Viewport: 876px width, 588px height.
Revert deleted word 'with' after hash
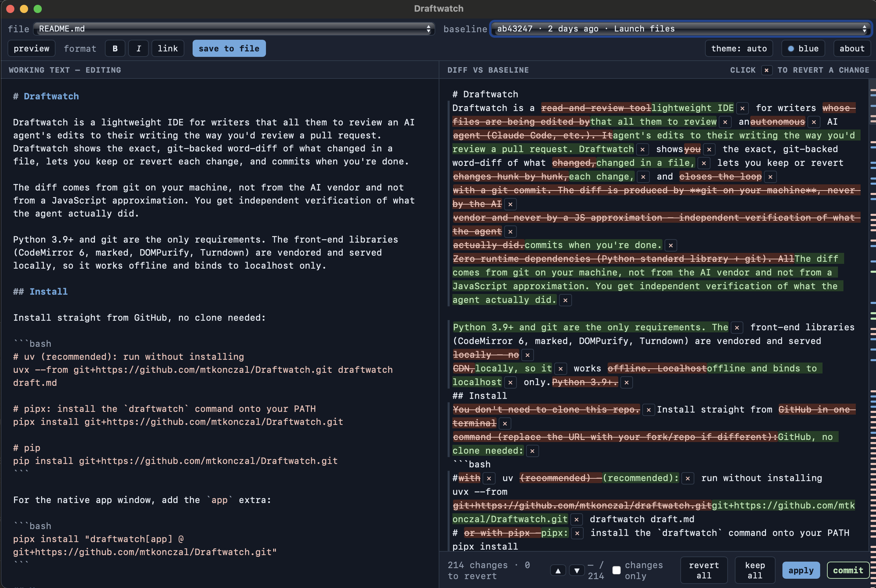point(489,478)
